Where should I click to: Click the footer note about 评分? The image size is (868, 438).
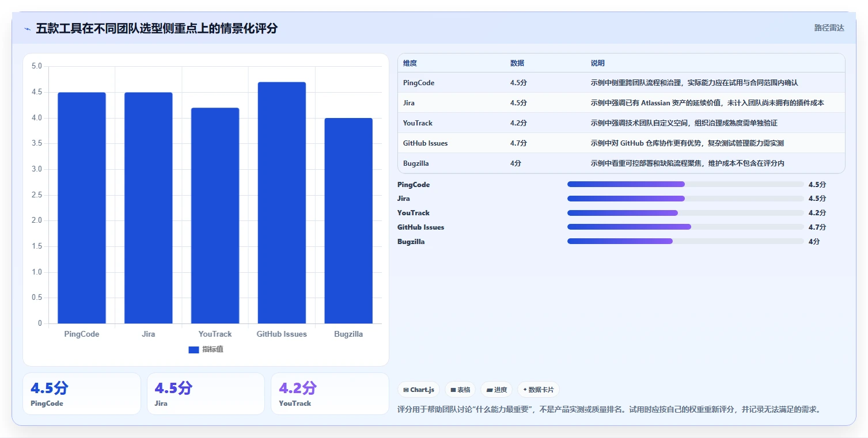(609, 410)
